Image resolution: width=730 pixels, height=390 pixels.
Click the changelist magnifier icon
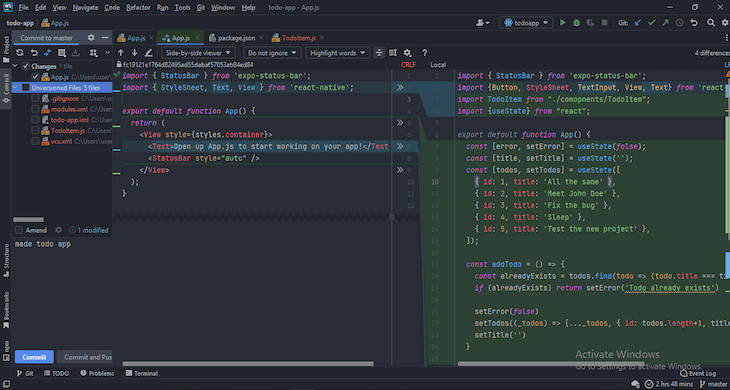61,53
